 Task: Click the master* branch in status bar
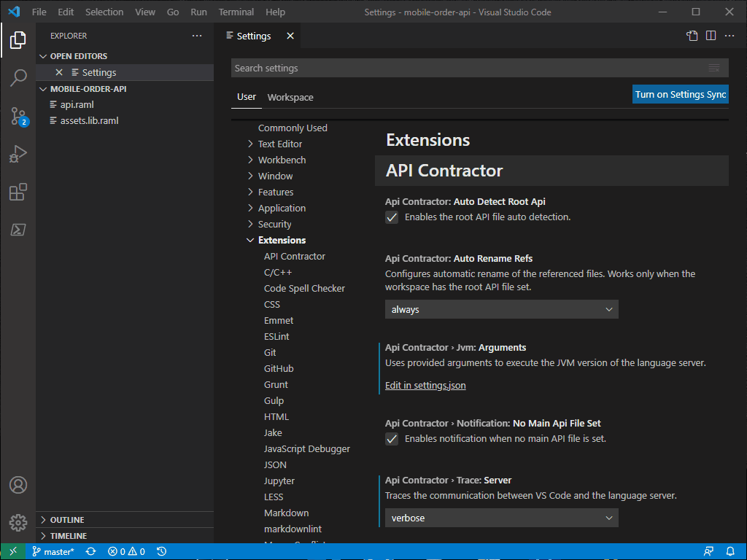tap(53, 551)
